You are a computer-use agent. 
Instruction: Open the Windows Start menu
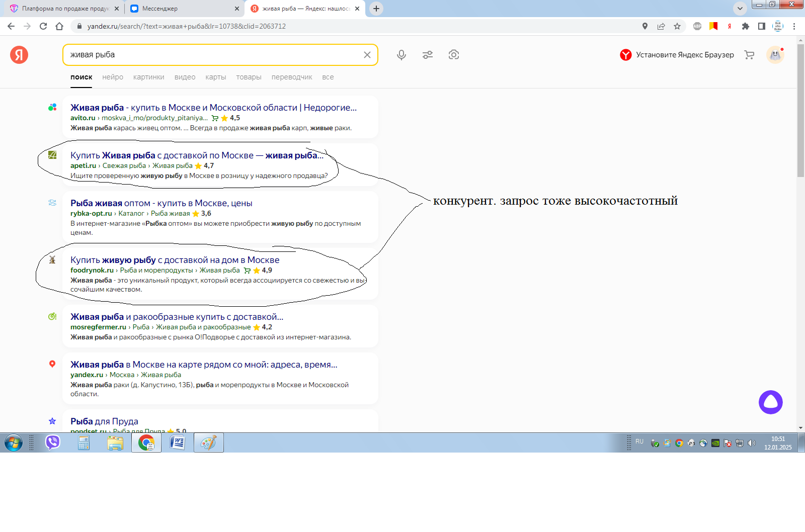[x=14, y=442]
